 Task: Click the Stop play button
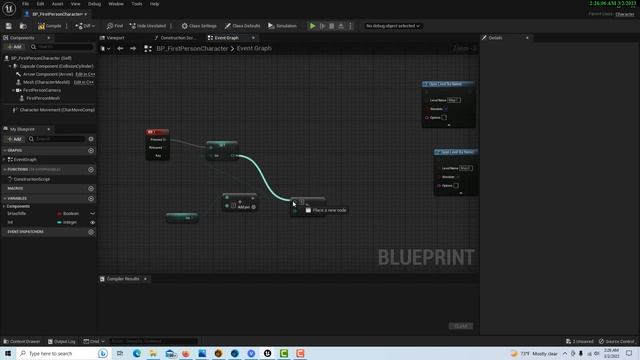(x=332, y=26)
